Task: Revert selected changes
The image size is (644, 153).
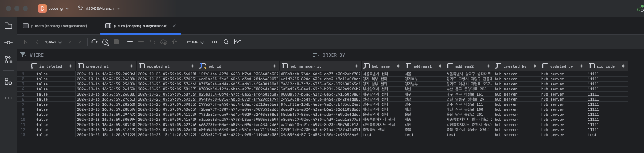Action: [152, 42]
